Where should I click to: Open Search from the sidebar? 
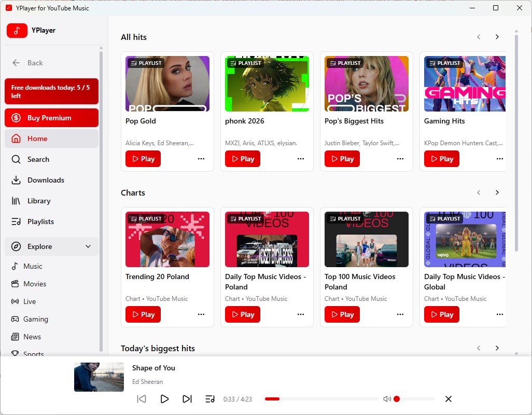coord(51,159)
